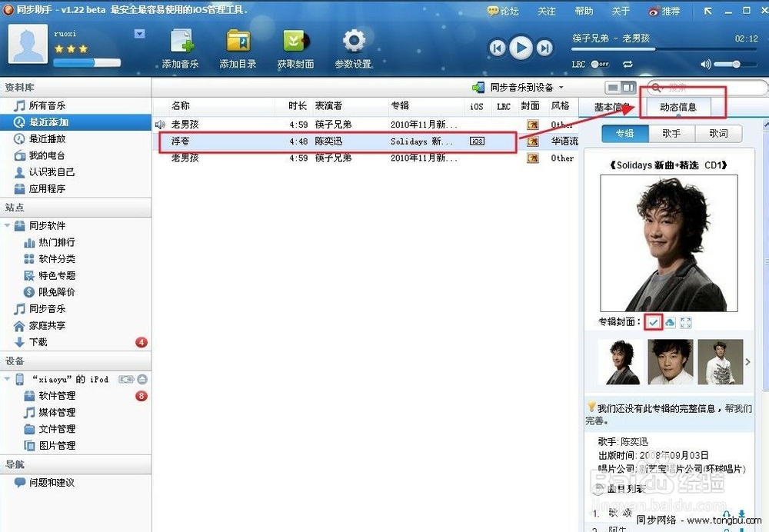Open the Add Music (添加音乐) tool
This screenshot has height=532, width=769.
coord(181,48)
